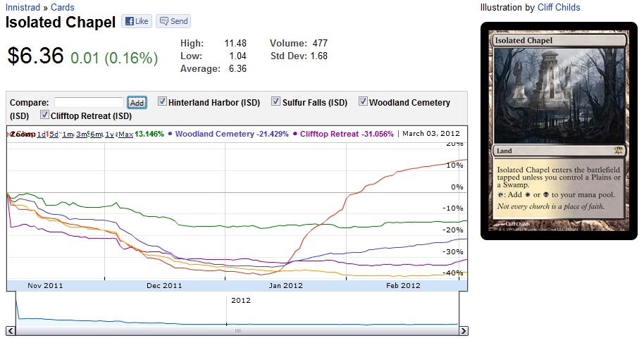
Task: Open the Innistrad breadcrumb link
Action: (23, 8)
